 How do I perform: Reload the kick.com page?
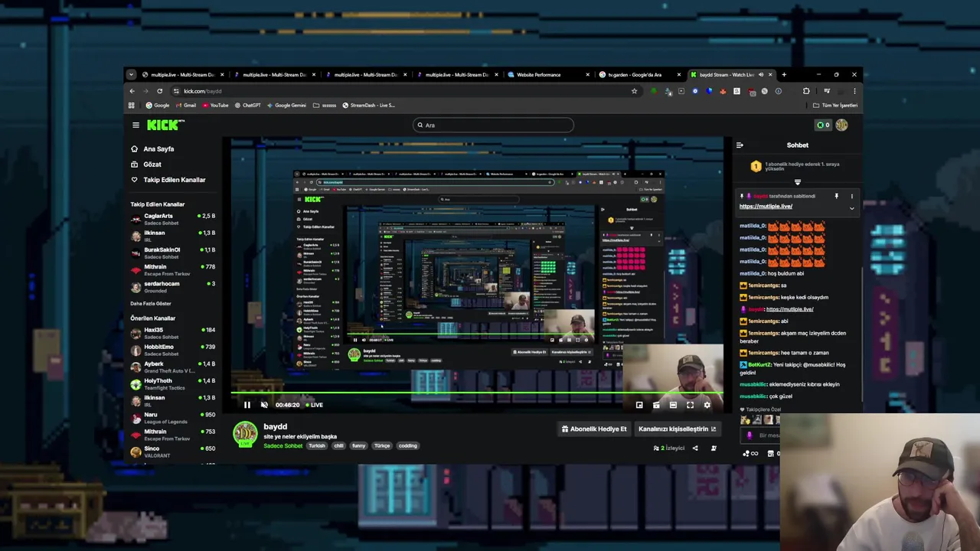[x=159, y=91]
